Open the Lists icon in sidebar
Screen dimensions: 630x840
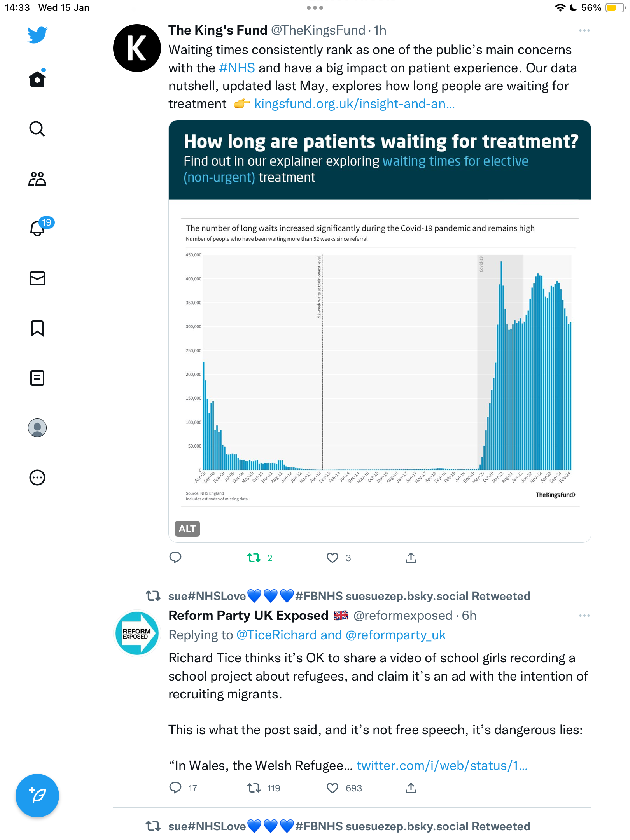coord(37,378)
